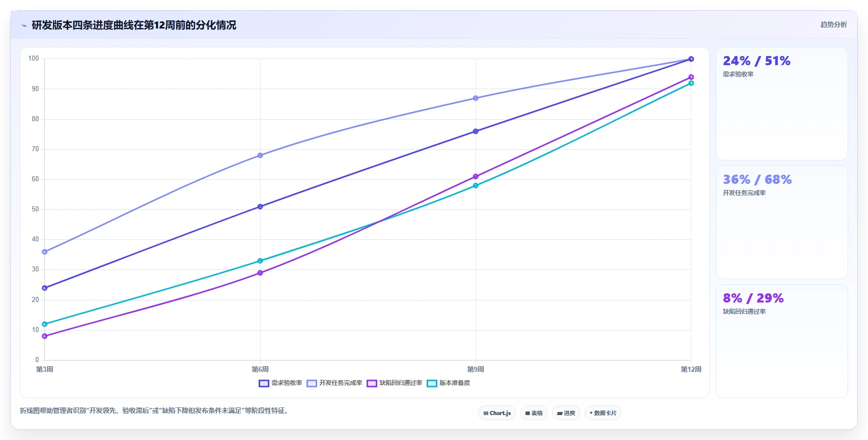Viewport: 868px width, 440px height.
Task: Click the 版本准备度 data point at 第9周 (58)
Action: [475, 186]
